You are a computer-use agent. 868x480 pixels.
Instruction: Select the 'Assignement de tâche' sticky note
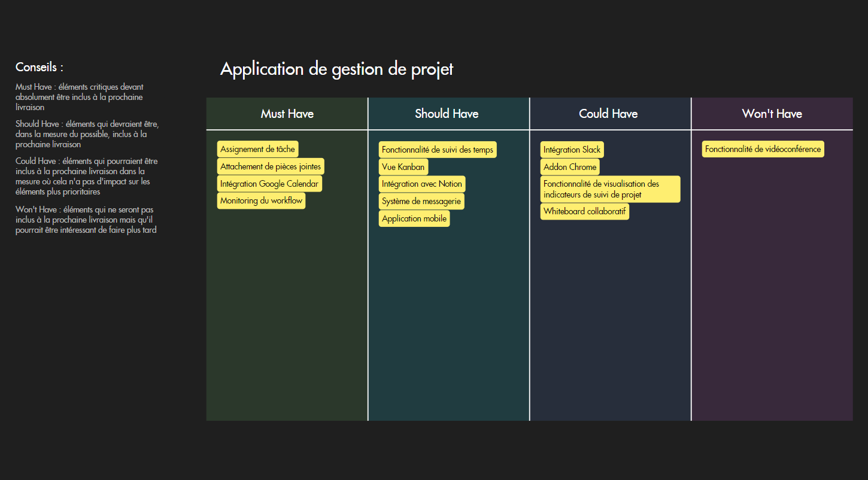point(257,149)
